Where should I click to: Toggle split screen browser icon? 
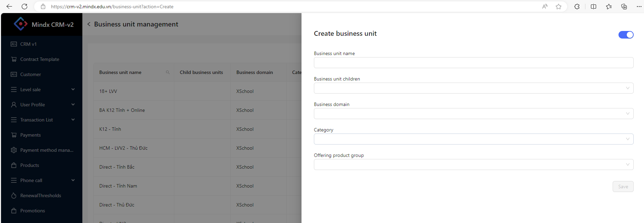click(593, 7)
